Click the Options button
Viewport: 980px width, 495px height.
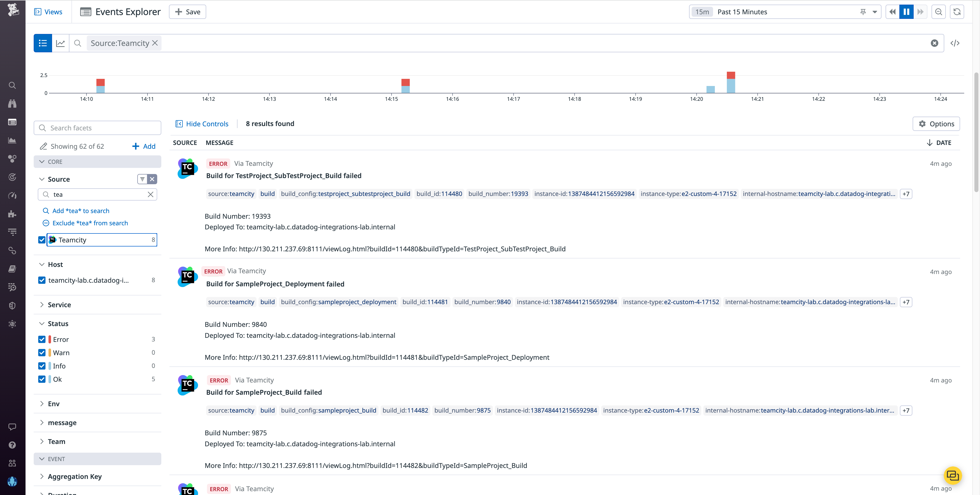coord(936,124)
